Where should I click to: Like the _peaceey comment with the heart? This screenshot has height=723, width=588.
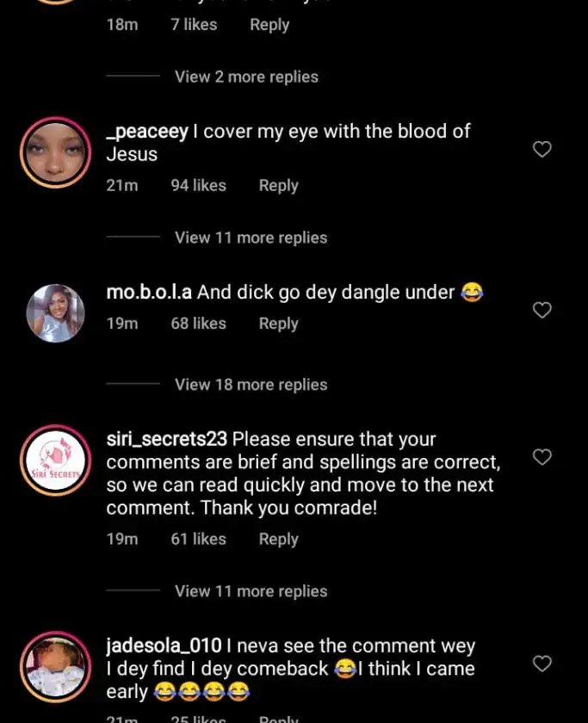[542, 150]
